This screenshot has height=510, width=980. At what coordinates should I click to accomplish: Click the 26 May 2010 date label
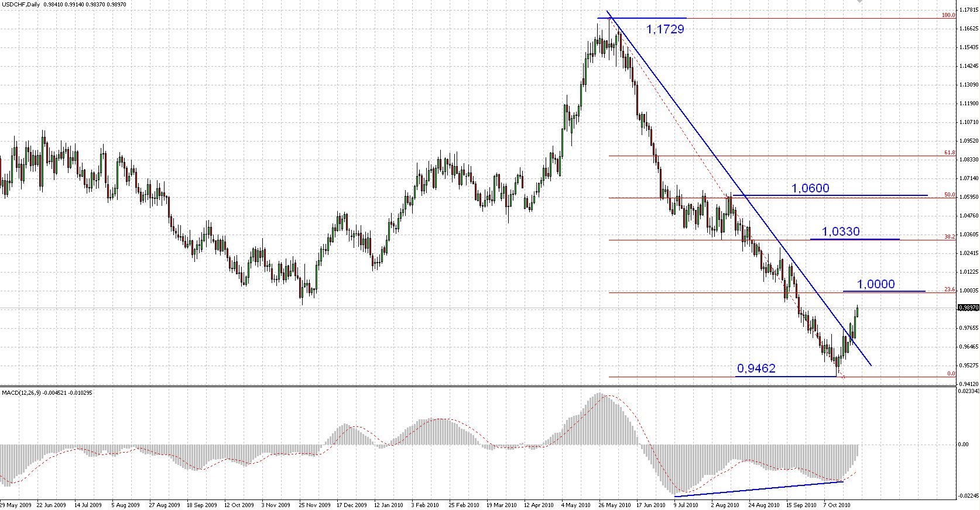[614, 504]
